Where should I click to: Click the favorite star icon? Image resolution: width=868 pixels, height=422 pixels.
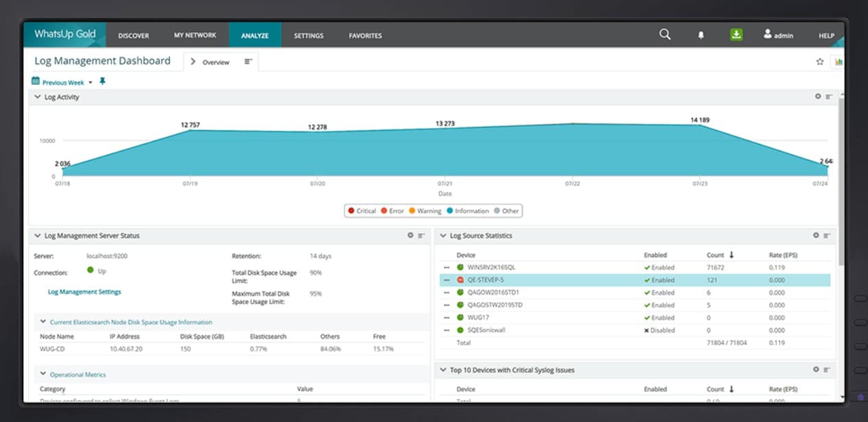pyautogui.click(x=819, y=62)
